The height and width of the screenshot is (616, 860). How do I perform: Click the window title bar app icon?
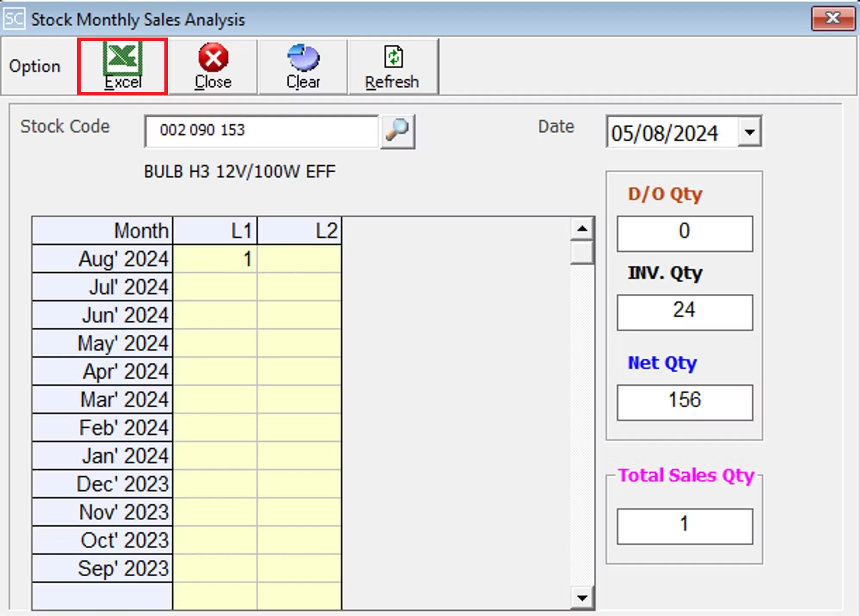coord(14,19)
